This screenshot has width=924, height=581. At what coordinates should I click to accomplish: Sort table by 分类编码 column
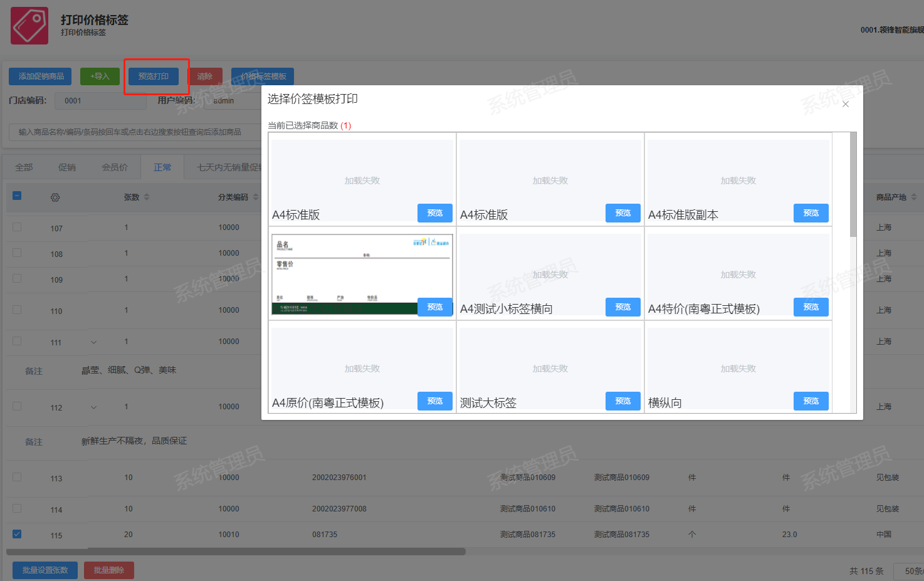pos(255,197)
